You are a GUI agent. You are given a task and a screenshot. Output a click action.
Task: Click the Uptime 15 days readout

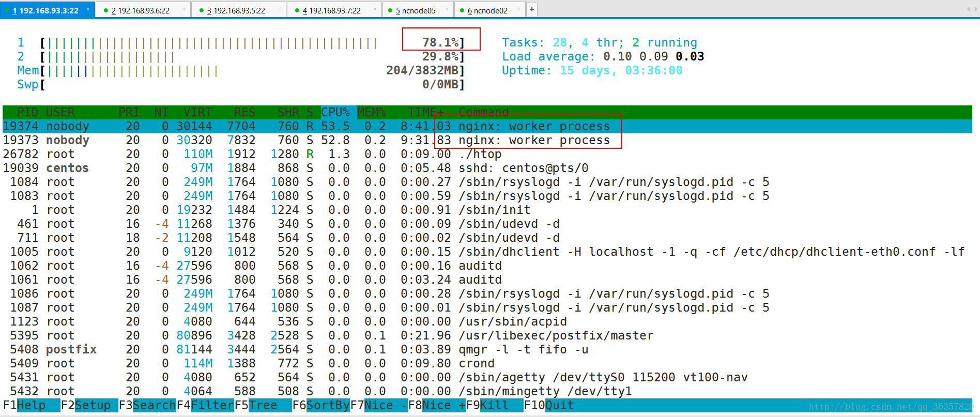tap(592, 70)
